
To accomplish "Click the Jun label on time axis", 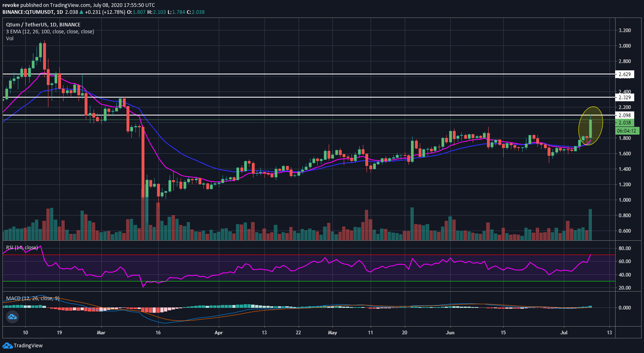I will pos(450,333).
